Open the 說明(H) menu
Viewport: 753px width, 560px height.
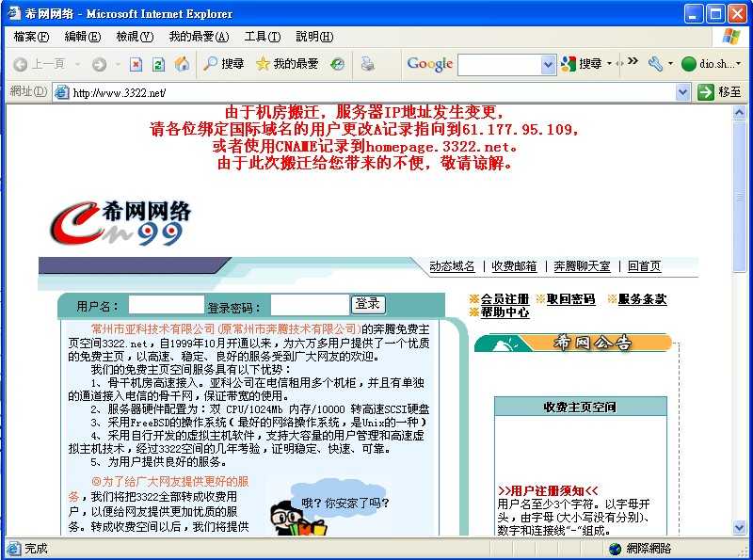[x=314, y=37]
